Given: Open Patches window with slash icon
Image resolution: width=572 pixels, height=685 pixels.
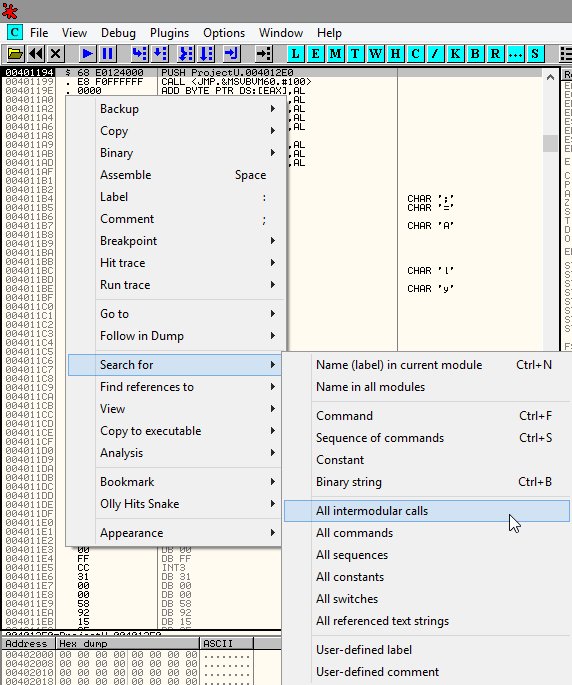Looking at the screenshot, I should [x=435, y=54].
